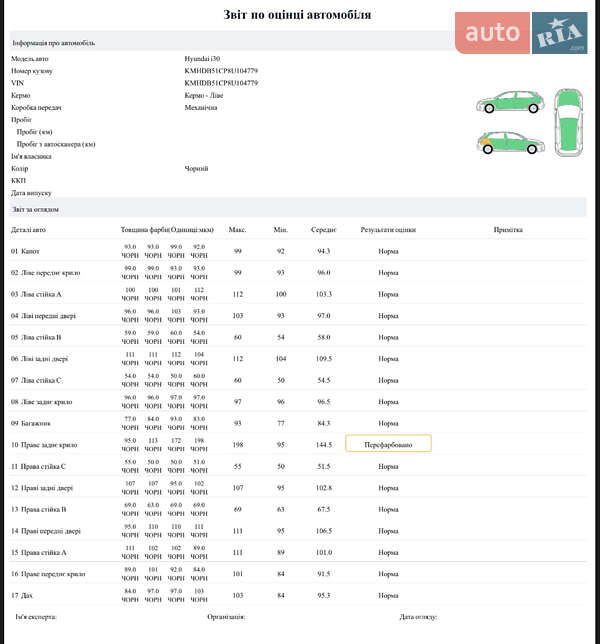Click the '03 Ліва стійка A' row label

[36, 294]
